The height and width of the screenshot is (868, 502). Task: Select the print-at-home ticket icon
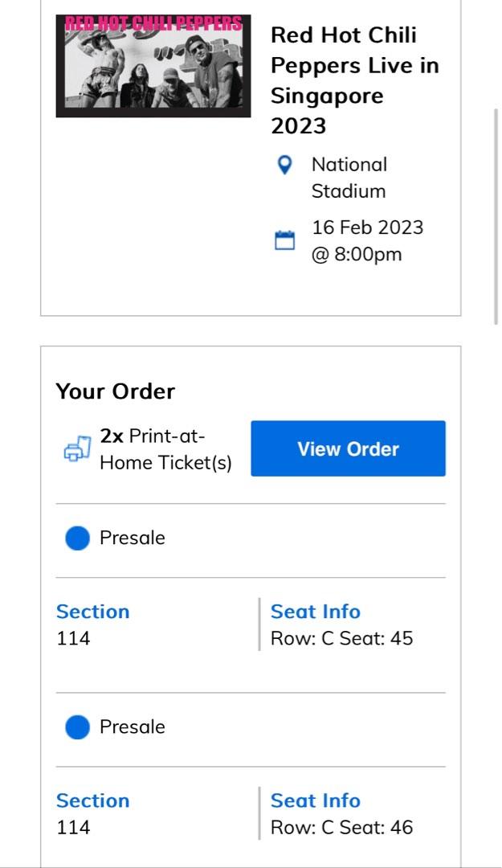click(x=76, y=448)
